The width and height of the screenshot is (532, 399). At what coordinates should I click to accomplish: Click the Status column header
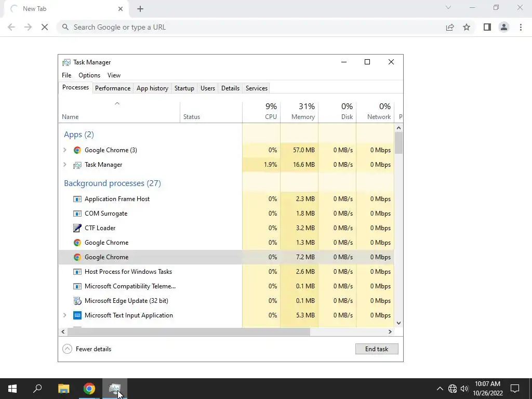point(211,112)
